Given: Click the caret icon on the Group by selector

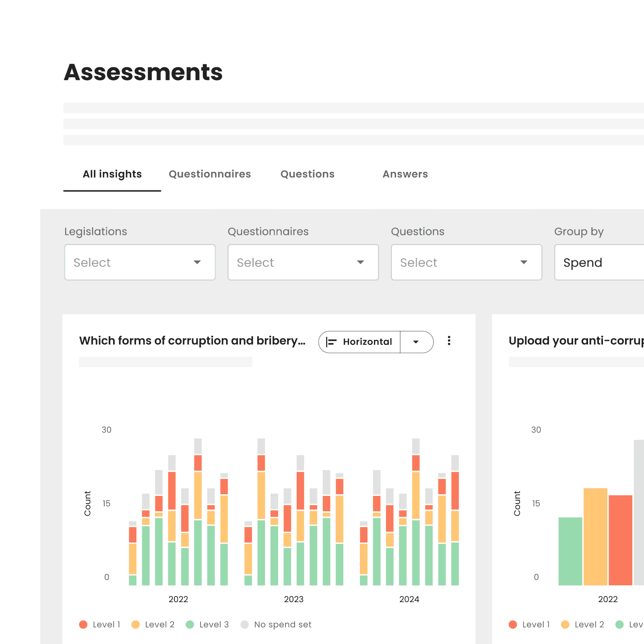Looking at the screenshot, I should [641, 262].
